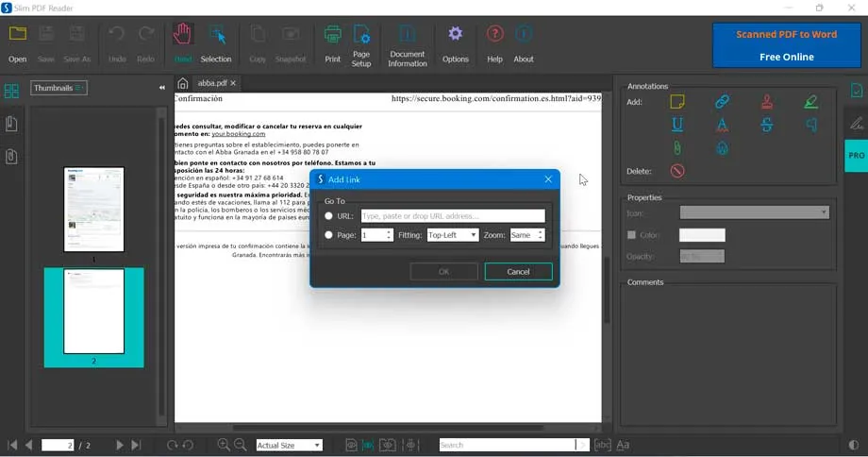Open the Print dialog from toolbar
868x457 pixels.
[332, 43]
